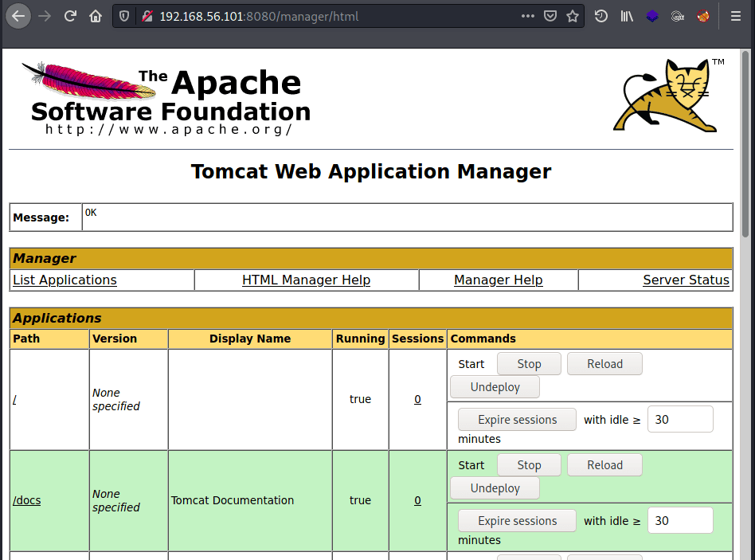Click the Apache Software Foundation logo
Viewport: 755px width, 560px height.
(166, 99)
